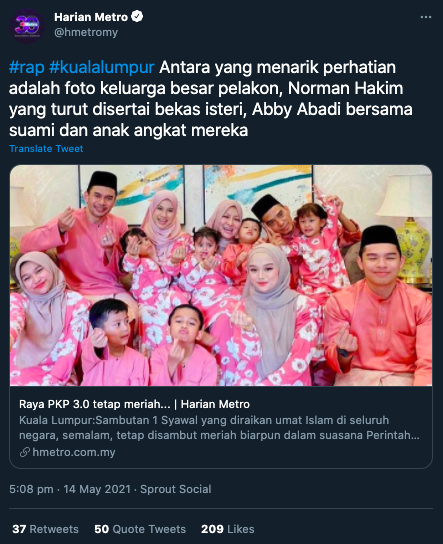Show the 209 Likes list

pos(228,529)
